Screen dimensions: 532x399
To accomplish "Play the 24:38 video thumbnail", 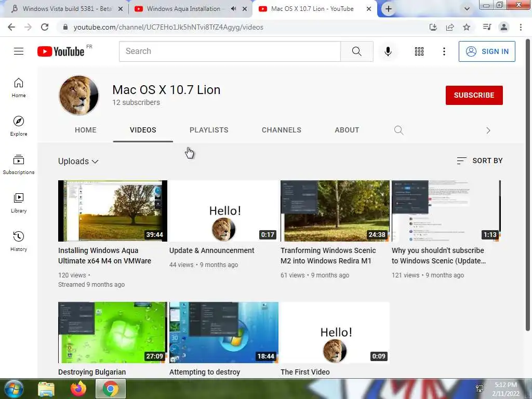I will pos(335,211).
